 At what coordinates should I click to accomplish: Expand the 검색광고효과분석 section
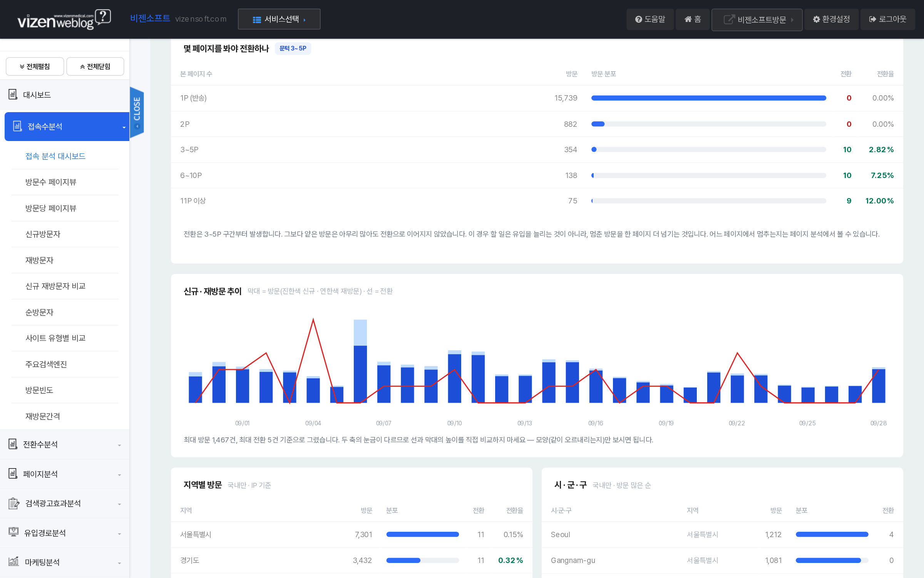click(65, 504)
